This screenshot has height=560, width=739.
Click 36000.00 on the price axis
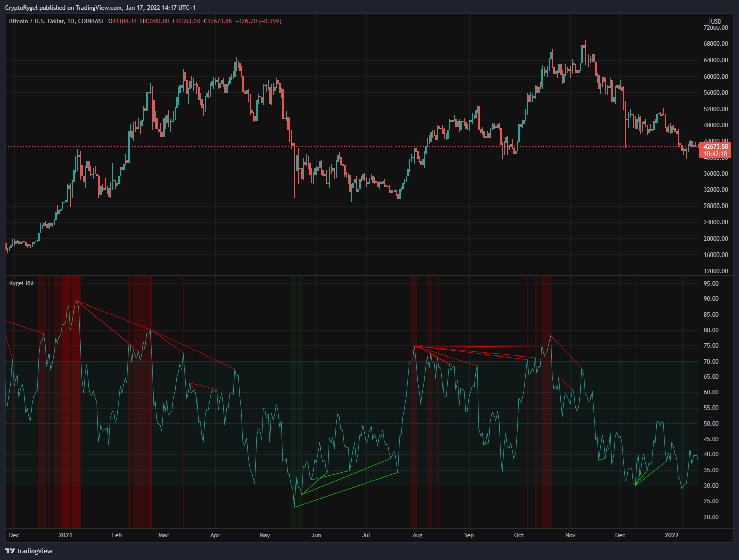coord(716,174)
